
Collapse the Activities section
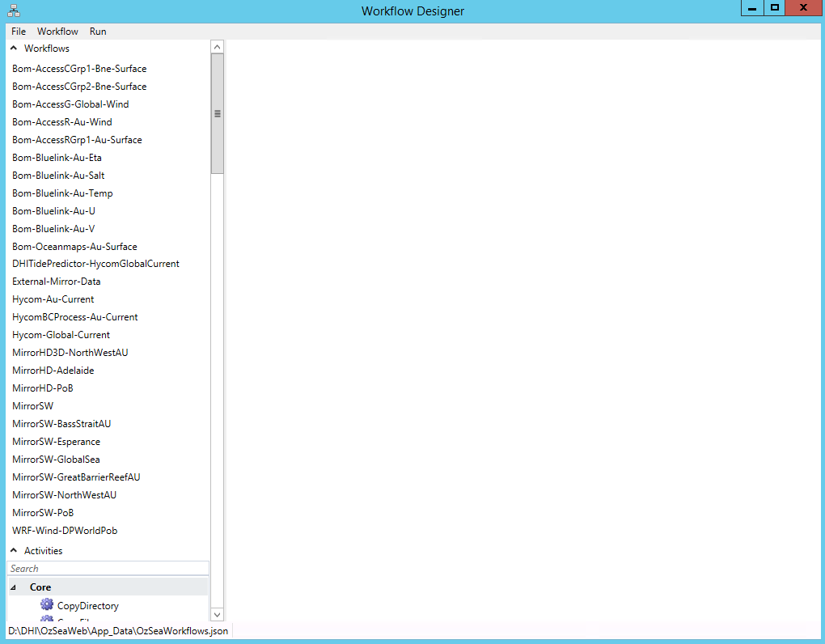tap(14, 550)
